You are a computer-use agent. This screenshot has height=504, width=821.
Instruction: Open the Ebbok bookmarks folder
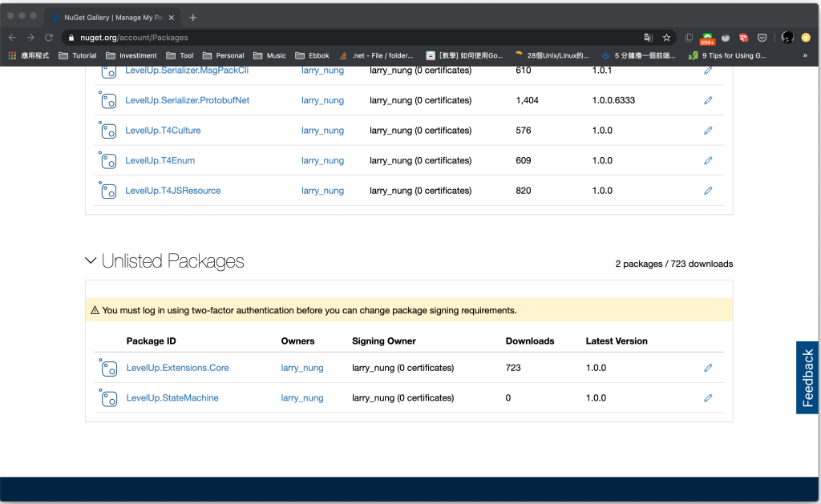point(312,55)
